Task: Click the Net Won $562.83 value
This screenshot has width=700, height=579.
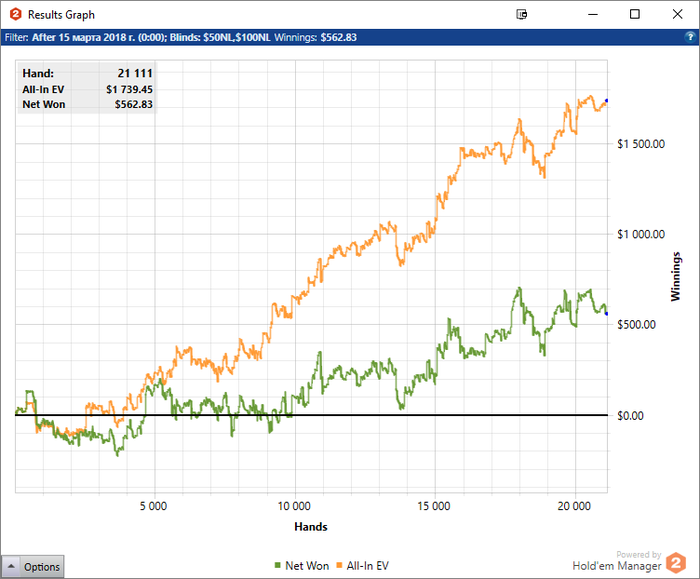Action: [133, 104]
